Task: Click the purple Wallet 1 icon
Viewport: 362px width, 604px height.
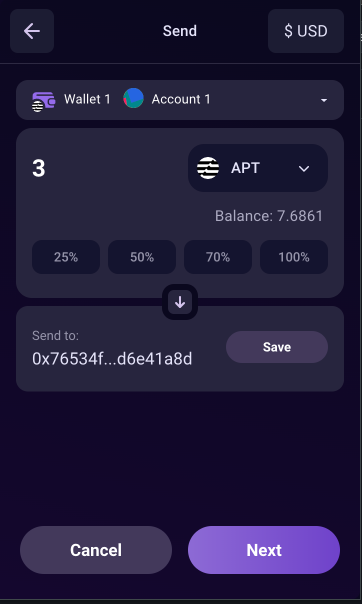Action: pos(44,102)
